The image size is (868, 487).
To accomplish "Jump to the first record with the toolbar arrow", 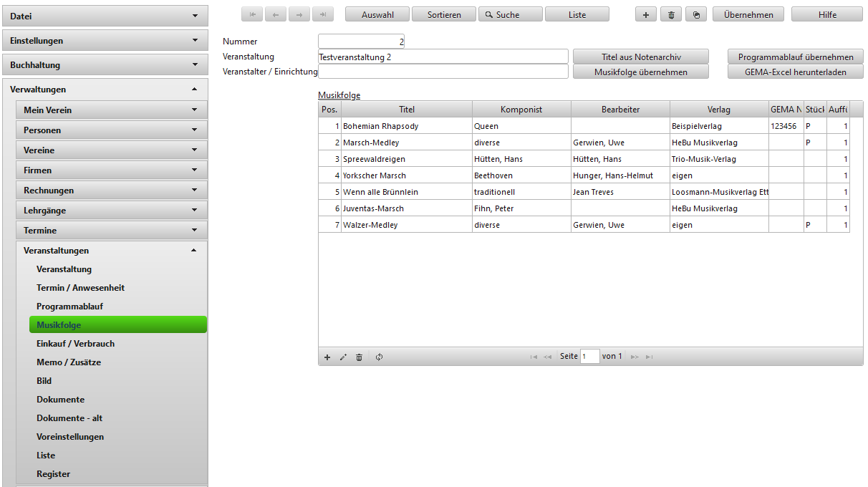I will tap(253, 14).
